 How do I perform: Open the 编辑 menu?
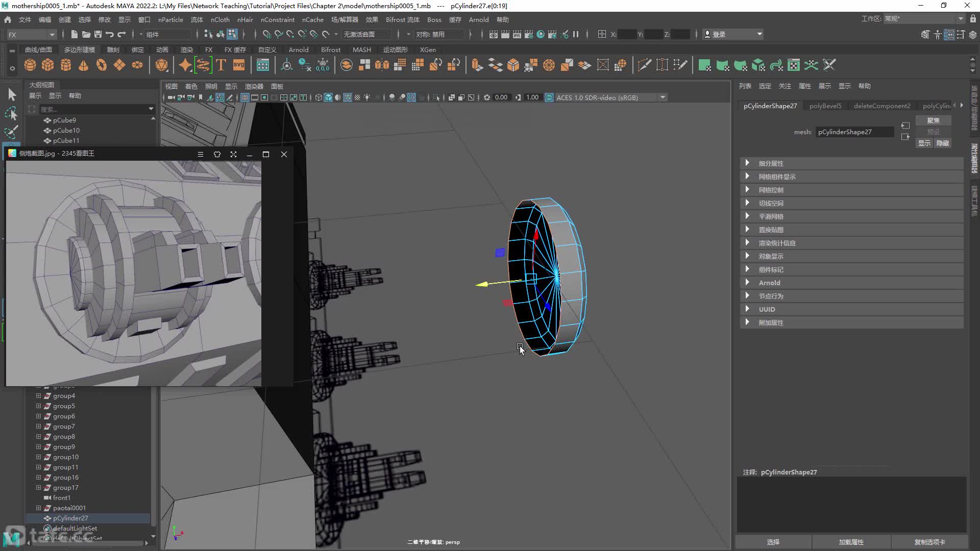(x=45, y=20)
